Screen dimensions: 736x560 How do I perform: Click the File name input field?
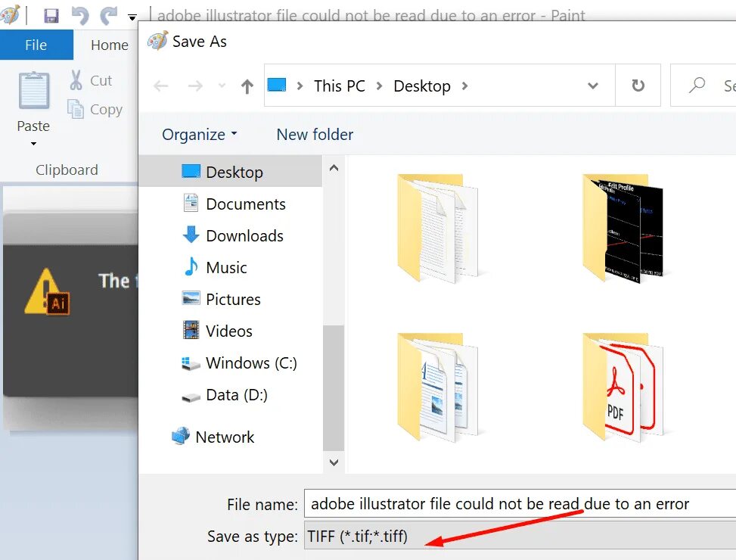[520, 504]
